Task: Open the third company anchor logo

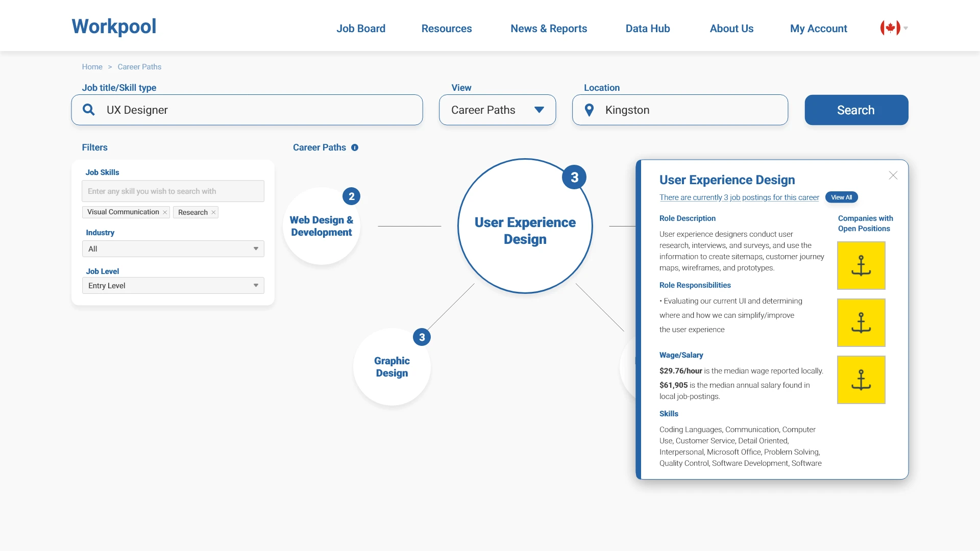Action: coord(861,380)
